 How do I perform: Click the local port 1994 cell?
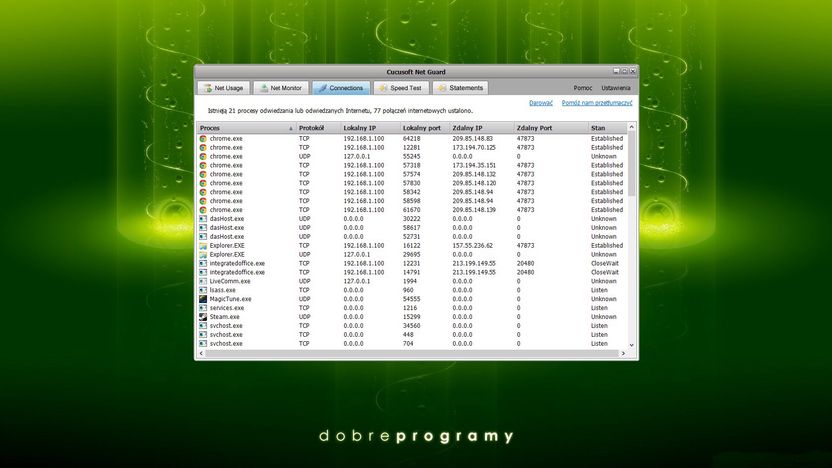point(409,281)
